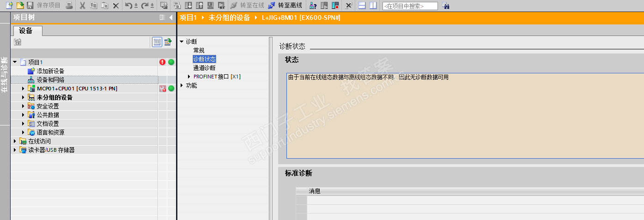Click the Download to device icon
This screenshot has width=644, height=220.
pyautogui.click(x=188, y=6)
